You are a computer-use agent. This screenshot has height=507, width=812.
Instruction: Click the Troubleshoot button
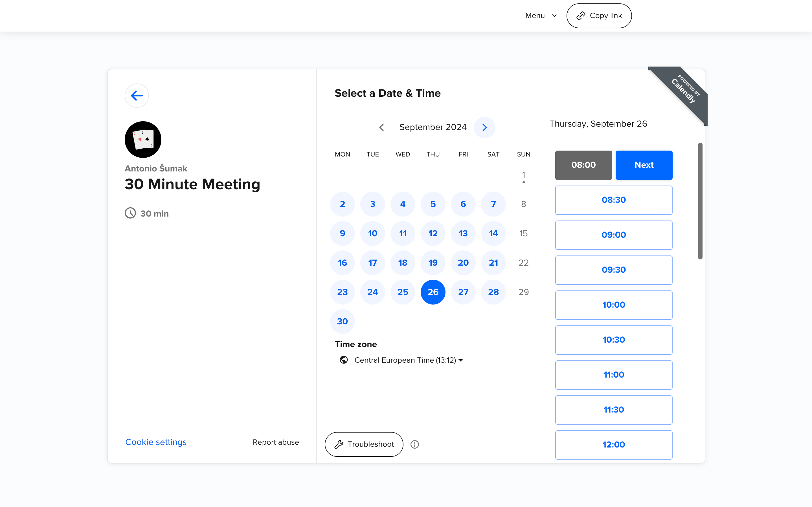pyautogui.click(x=364, y=444)
